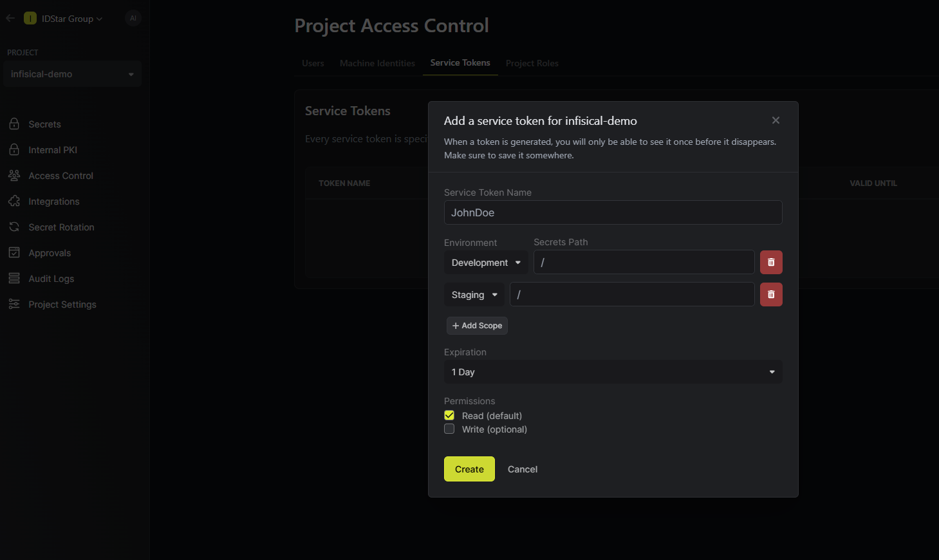This screenshot has height=560, width=939.
Task: Enable the Write (optional) permission
Action: 449,429
